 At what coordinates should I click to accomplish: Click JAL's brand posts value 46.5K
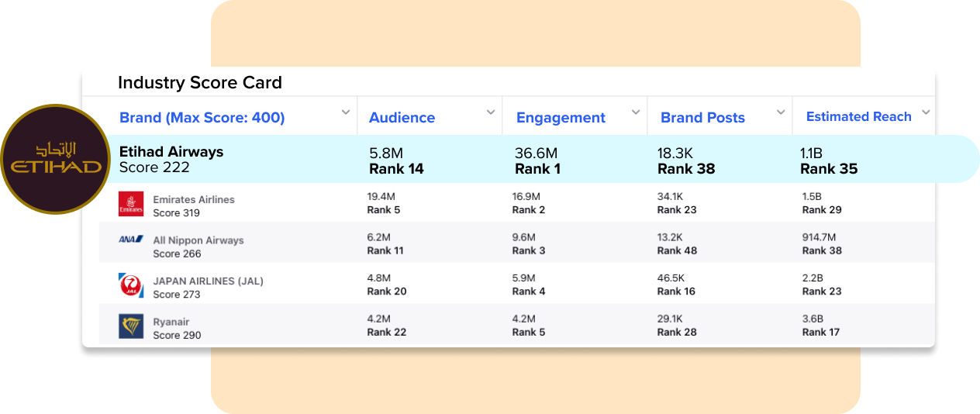[x=672, y=278]
